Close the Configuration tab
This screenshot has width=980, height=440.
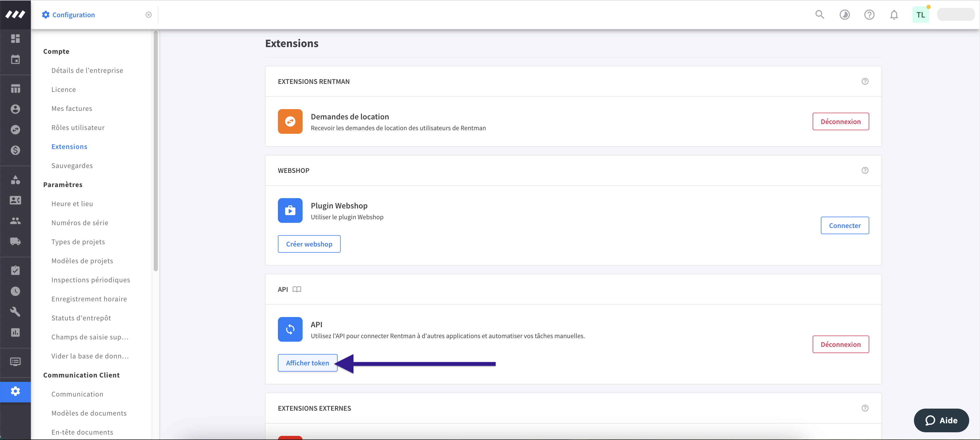tap(148, 15)
